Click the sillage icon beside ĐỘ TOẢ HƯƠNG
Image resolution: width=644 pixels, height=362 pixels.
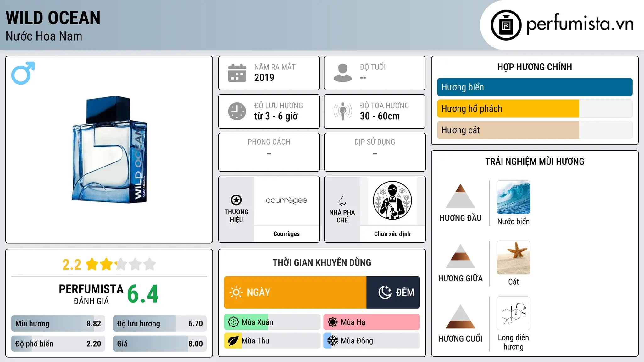(x=342, y=111)
